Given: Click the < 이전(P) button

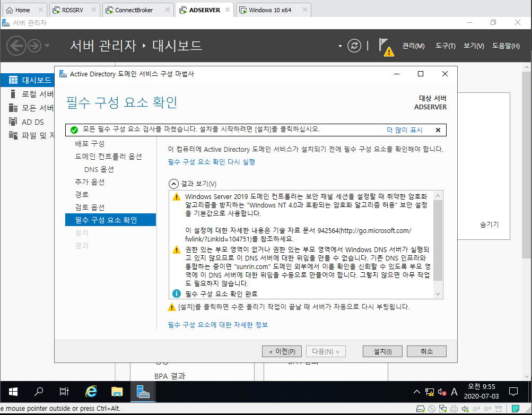Looking at the screenshot, I should [282, 351].
